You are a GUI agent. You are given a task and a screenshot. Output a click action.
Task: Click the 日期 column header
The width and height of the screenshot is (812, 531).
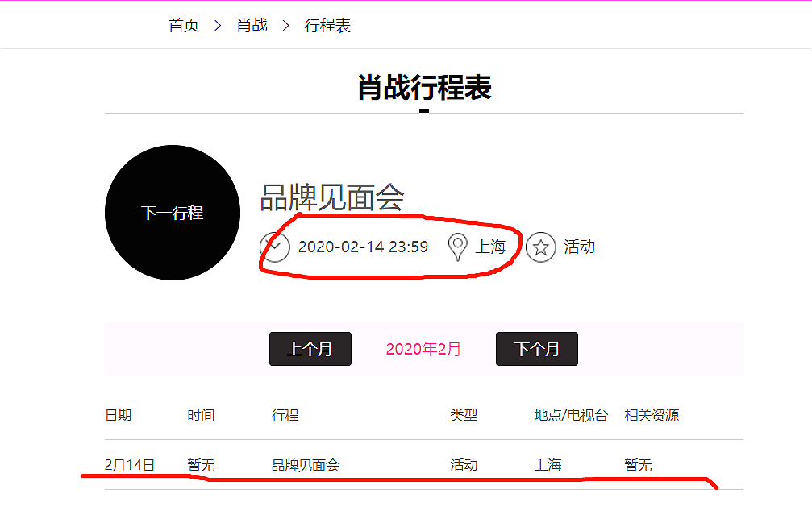[118, 415]
